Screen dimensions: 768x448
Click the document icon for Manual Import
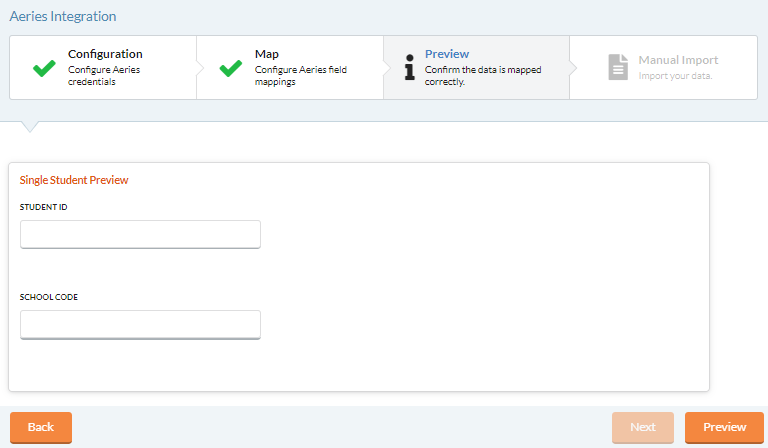coord(618,67)
